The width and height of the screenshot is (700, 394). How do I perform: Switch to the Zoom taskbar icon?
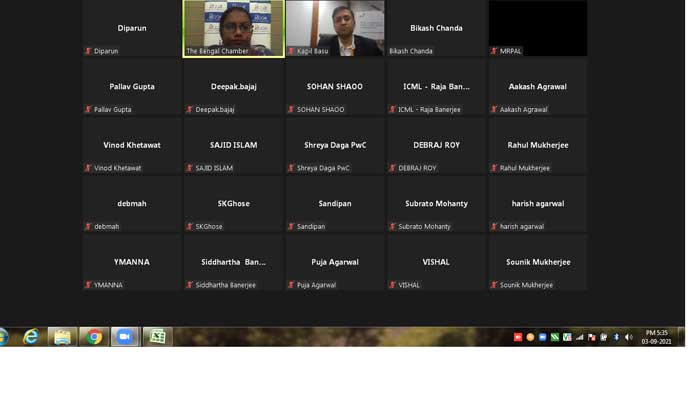125,336
